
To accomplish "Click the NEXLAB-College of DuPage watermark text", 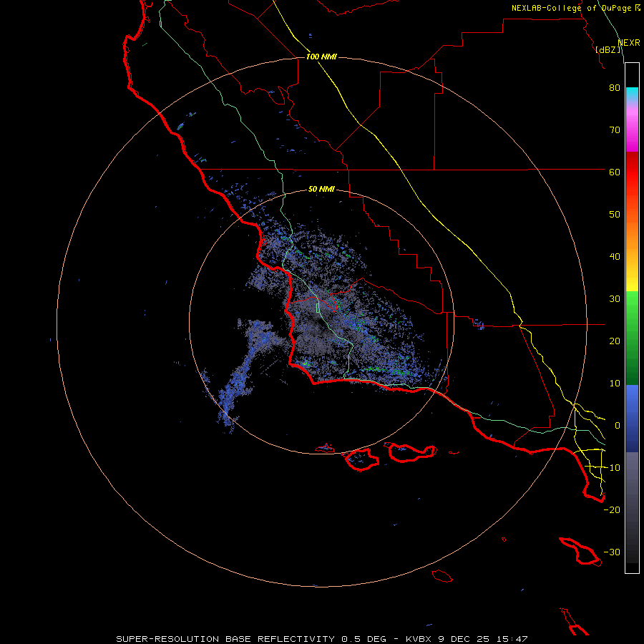I will (575, 8).
